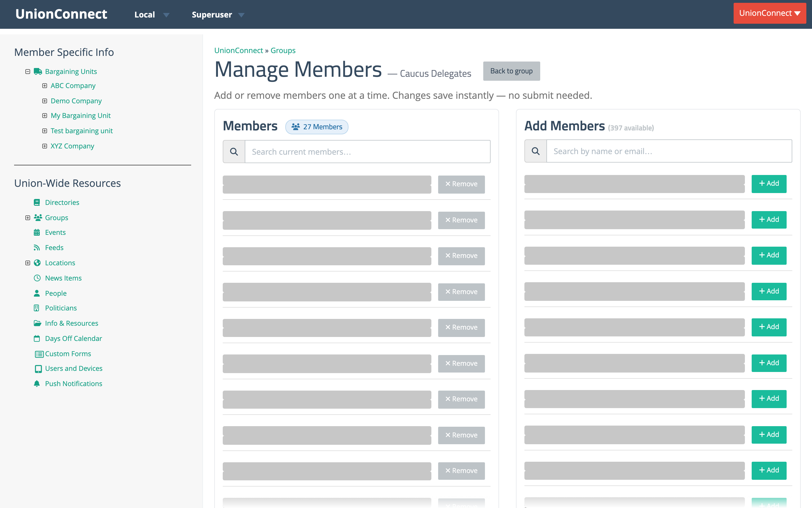The width and height of the screenshot is (812, 508).
Task: Focus the Search by name or email field
Action: (669, 151)
